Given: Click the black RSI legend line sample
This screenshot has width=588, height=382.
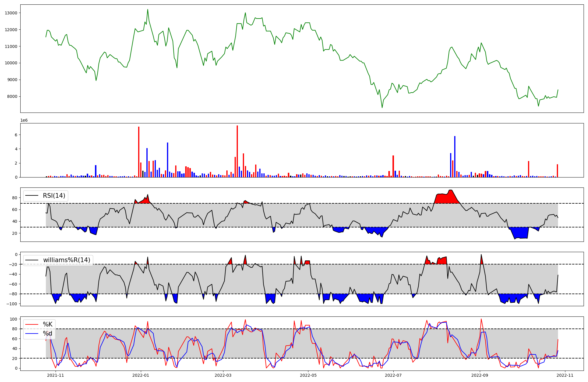Looking at the screenshot, I should tap(32, 196).
